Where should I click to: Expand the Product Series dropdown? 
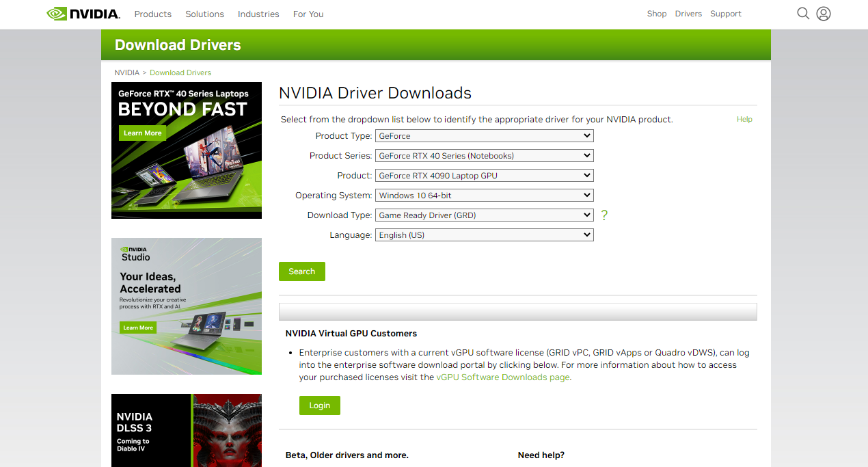[x=484, y=155]
